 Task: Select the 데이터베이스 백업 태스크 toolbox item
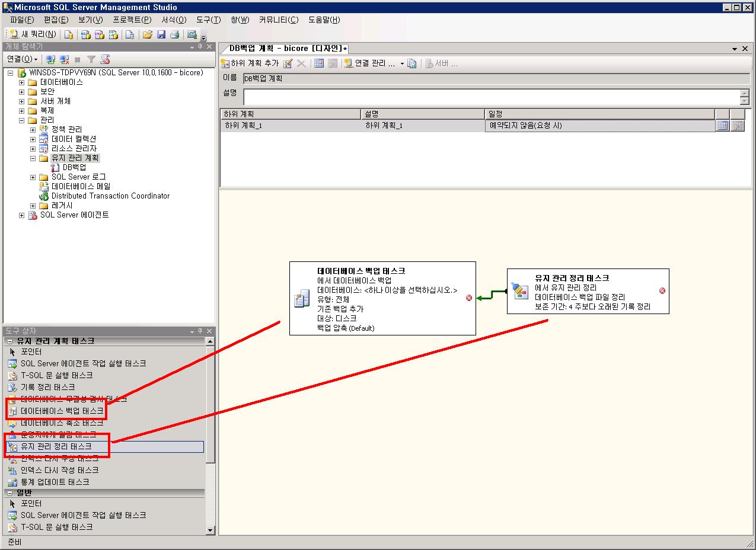point(105,411)
